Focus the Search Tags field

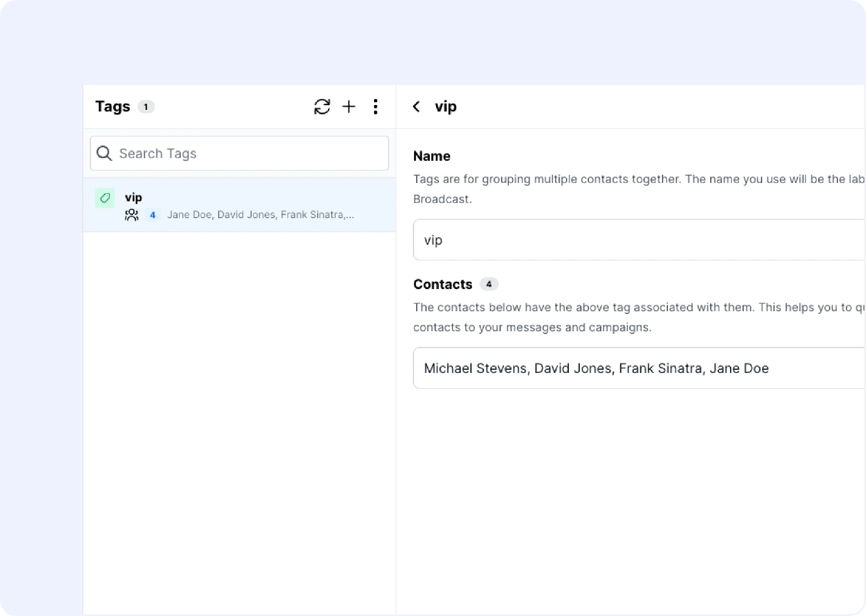coord(239,153)
